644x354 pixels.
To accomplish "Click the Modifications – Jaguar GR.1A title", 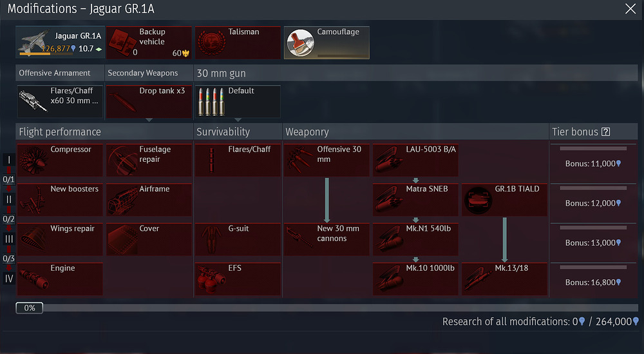I will tap(81, 8).
